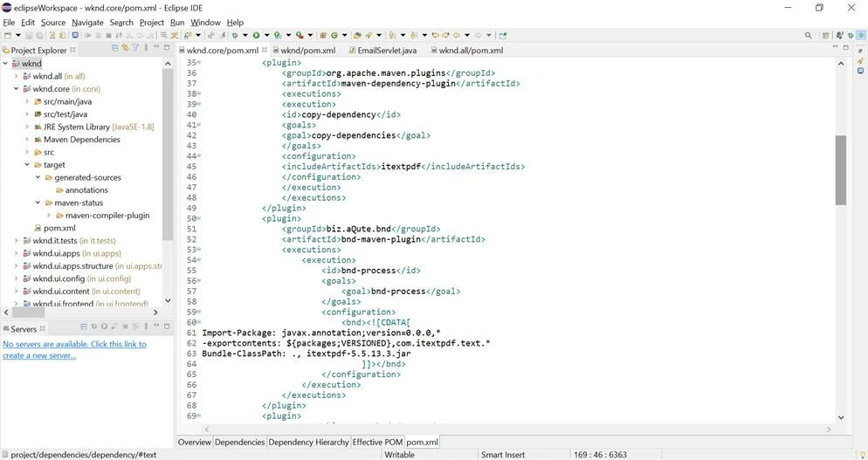Screen dimensions: 868x460
Task: Click the New Java Package icon
Action: pyautogui.click(x=323, y=36)
